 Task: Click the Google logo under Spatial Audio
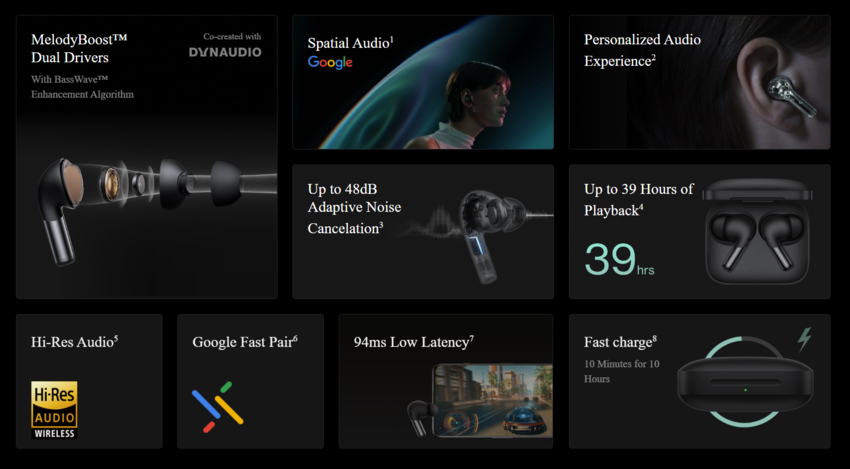click(x=330, y=62)
